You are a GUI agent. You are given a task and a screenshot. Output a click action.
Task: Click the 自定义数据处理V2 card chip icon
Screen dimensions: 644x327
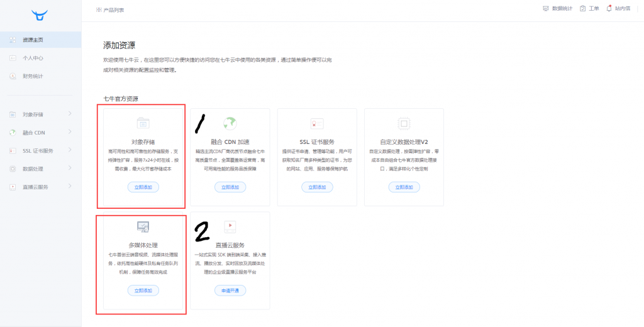click(404, 123)
